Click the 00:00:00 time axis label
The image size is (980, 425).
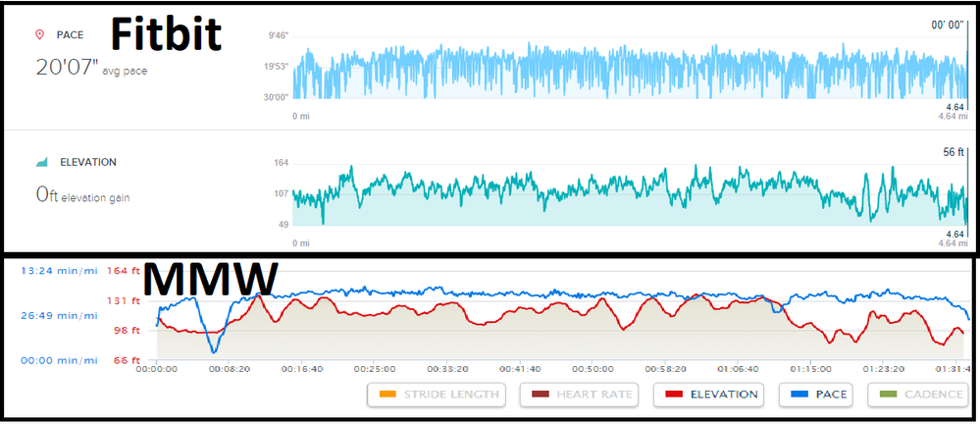pyautogui.click(x=157, y=369)
